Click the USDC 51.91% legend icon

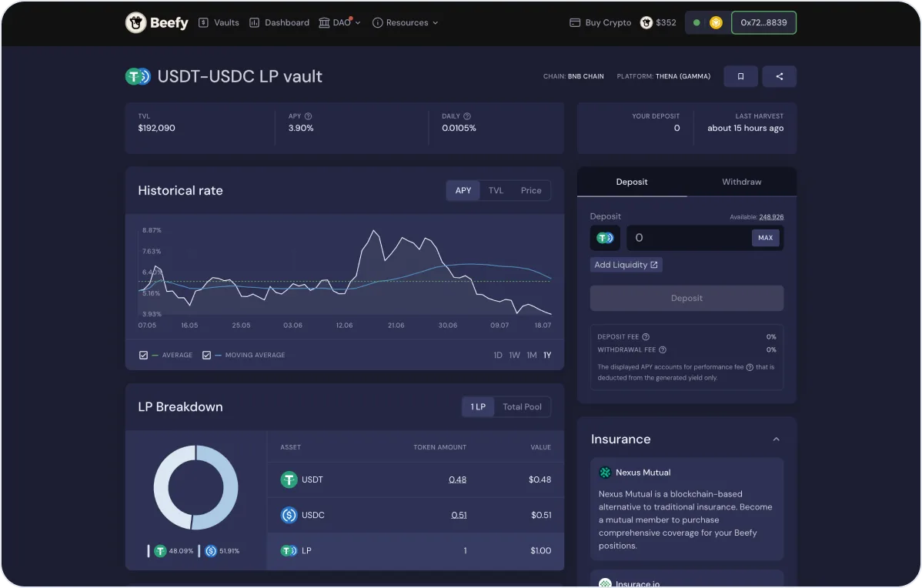click(x=211, y=551)
